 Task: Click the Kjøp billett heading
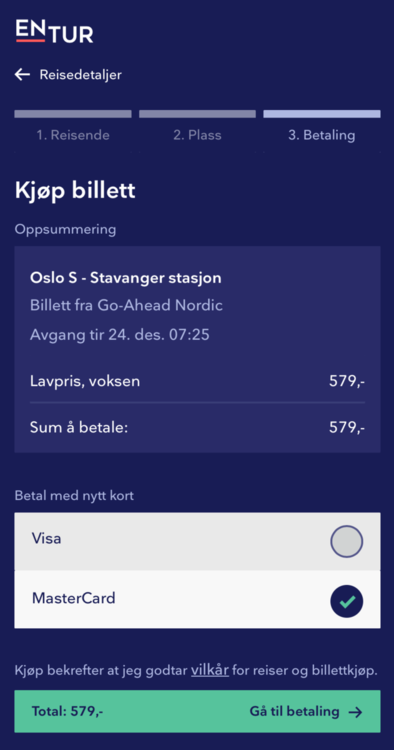[75, 191]
